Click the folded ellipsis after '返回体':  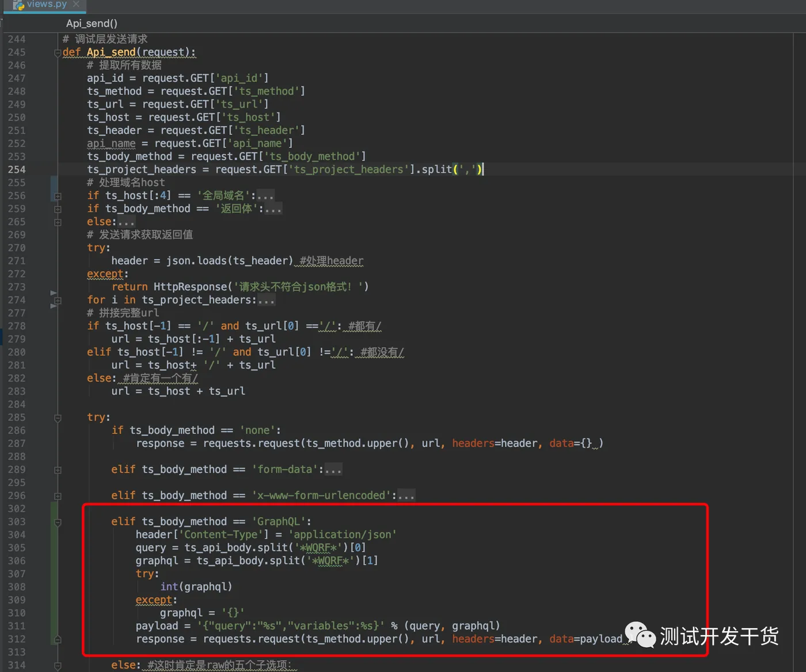[x=273, y=208]
